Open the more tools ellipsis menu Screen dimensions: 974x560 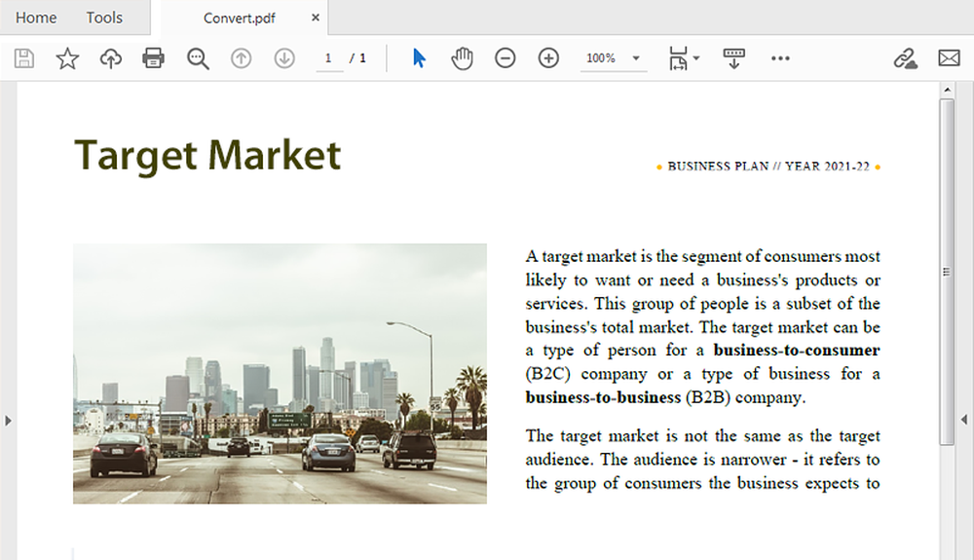(x=780, y=58)
